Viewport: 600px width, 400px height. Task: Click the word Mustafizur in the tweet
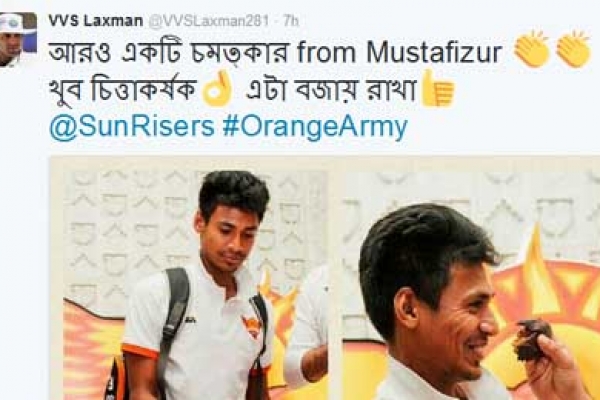(x=434, y=51)
